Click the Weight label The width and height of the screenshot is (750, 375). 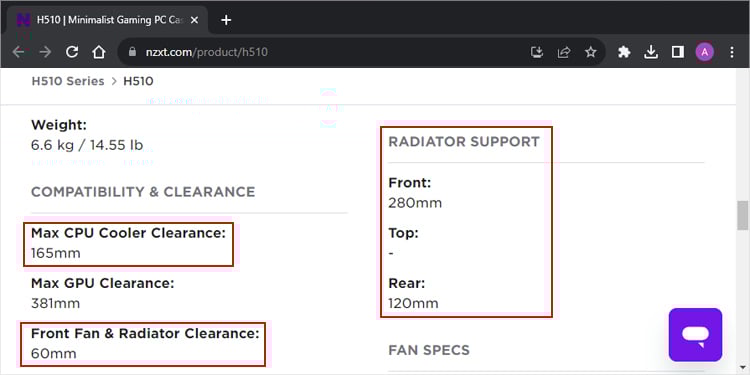[59, 125]
